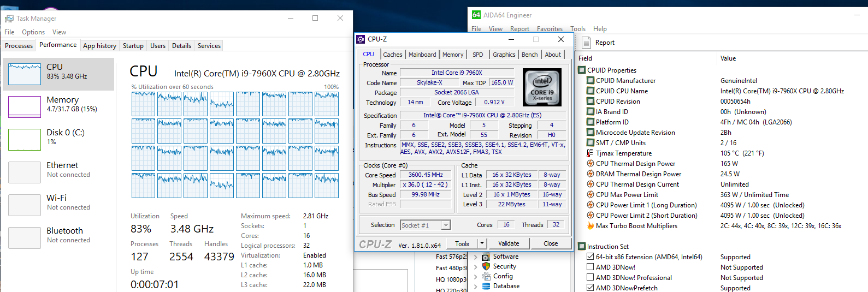Click flame icon beside Max Turbo Boost Multipliers
The width and height of the screenshot is (868, 292).
pyautogui.click(x=591, y=225)
